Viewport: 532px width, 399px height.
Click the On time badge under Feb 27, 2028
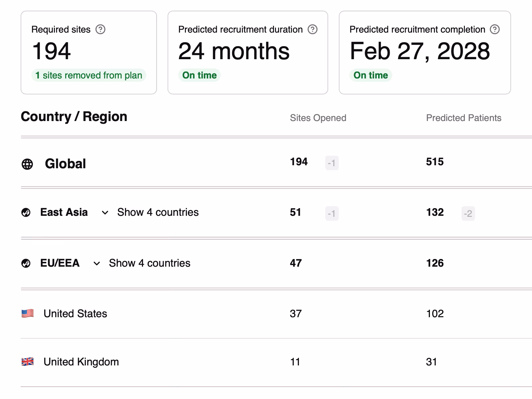point(371,75)
